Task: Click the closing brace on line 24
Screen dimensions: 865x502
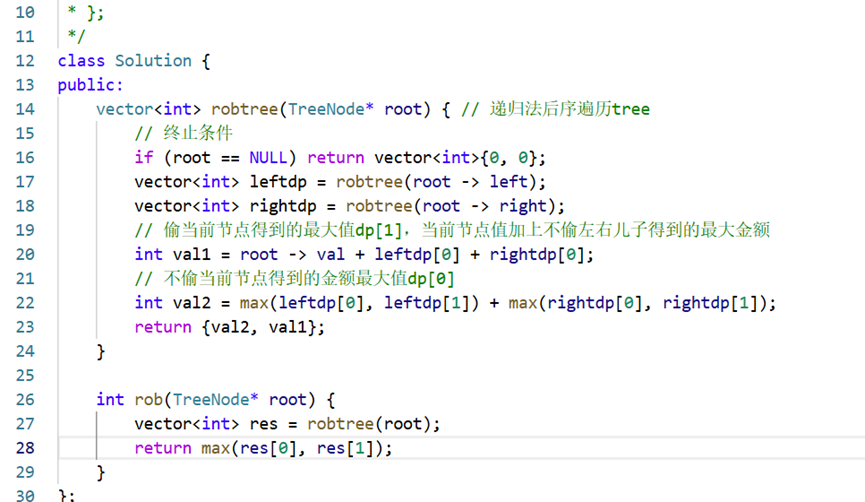Action: click(x=100, y=351)
